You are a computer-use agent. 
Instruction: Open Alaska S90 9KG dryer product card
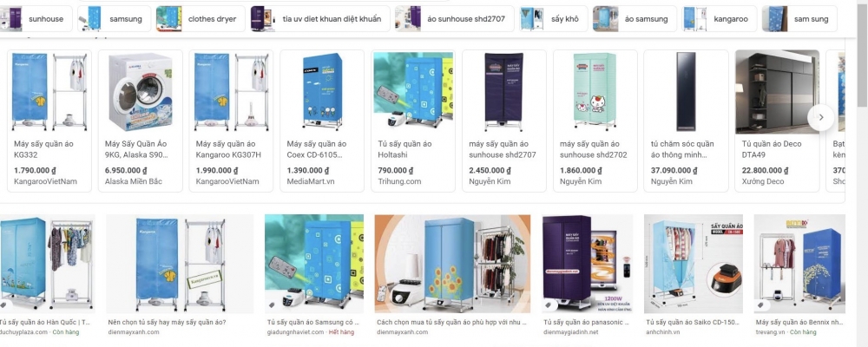coord(140,121)
